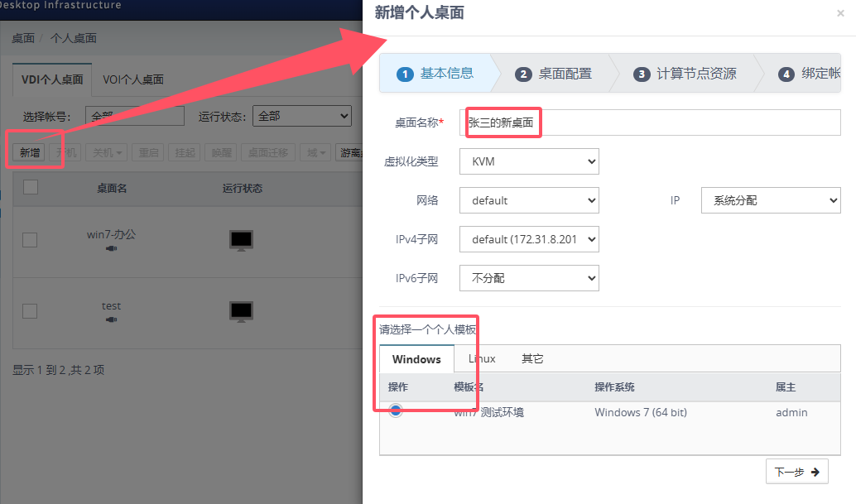Expand the 运行状态 filter dropdown
This screenshot has height=504, width=856.
[302, 117]
